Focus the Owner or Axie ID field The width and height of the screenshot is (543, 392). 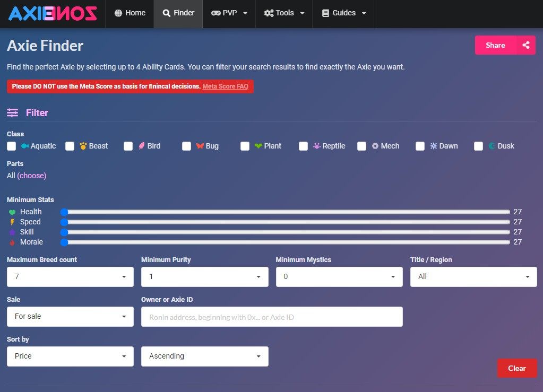tap(272, 317)
